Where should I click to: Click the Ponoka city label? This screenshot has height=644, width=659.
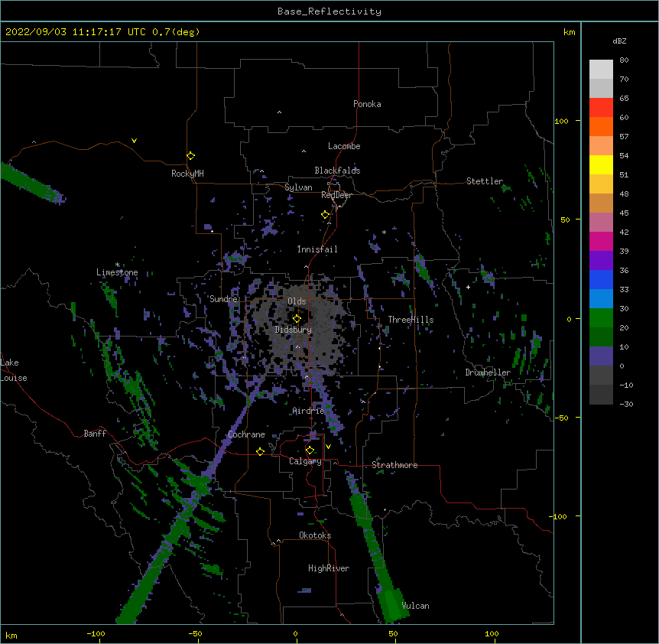coord(367,104)
